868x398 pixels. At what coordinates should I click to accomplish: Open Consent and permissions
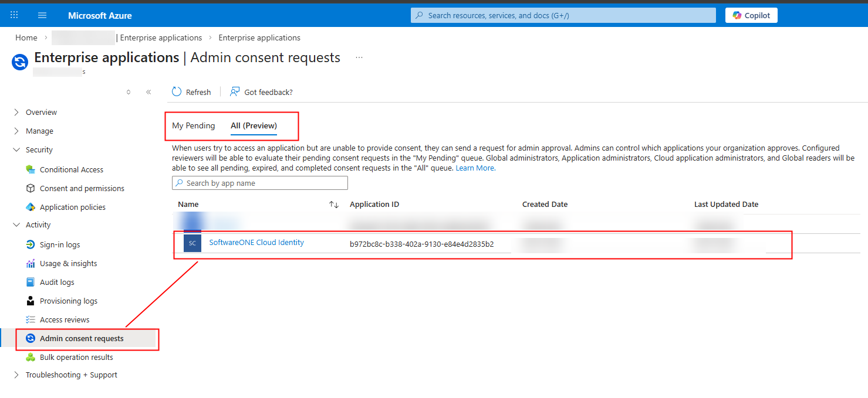(x=82, y=188)
